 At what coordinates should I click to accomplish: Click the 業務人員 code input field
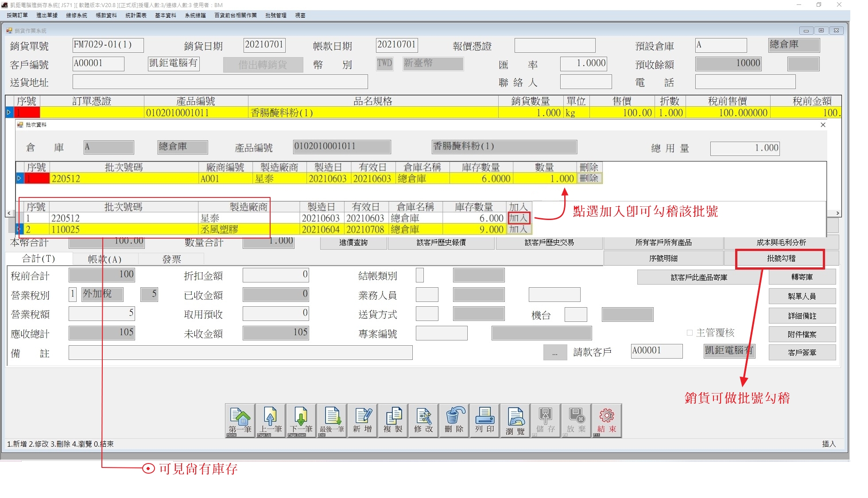point(427,295)
